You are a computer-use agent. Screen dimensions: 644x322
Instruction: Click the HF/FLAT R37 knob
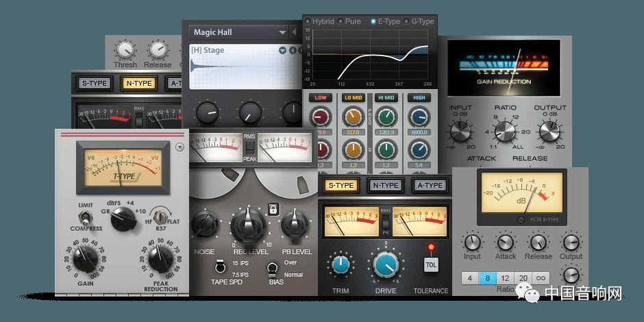pos(160,215)
